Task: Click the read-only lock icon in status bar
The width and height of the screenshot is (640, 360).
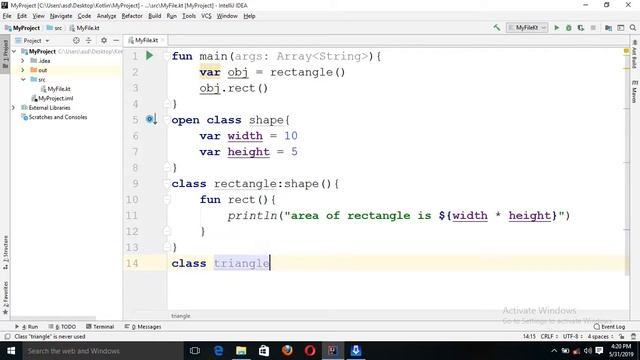Action: [622, 337]
